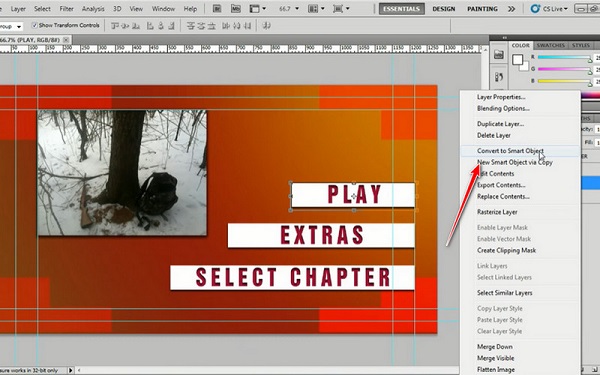Click Align Horizontal Centers icon

tap(161, 26)
